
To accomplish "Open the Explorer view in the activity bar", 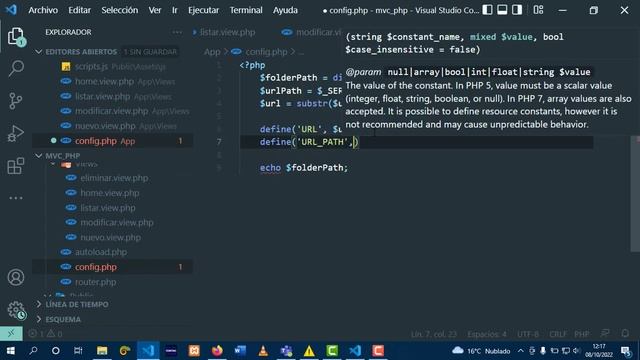I will click(x=16, y=37).
